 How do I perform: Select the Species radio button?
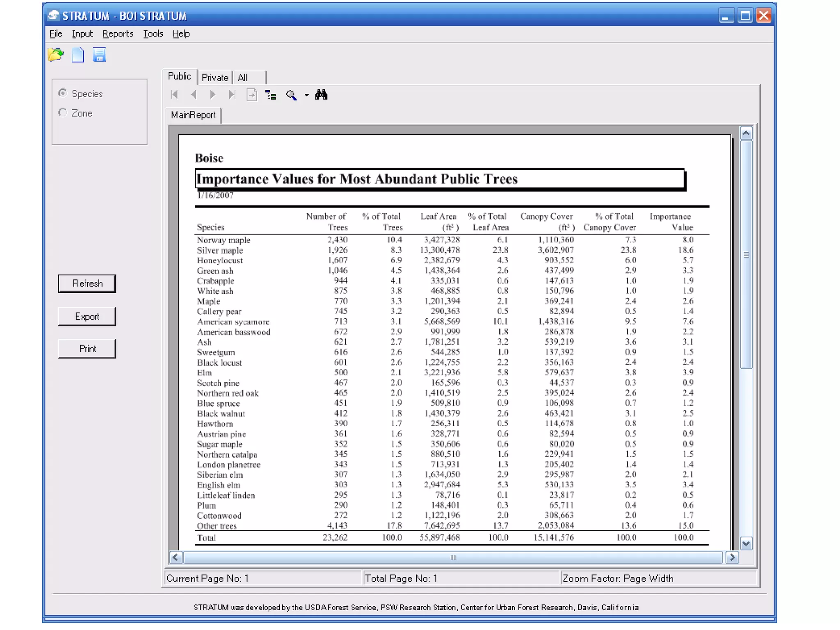coord(63,93)
